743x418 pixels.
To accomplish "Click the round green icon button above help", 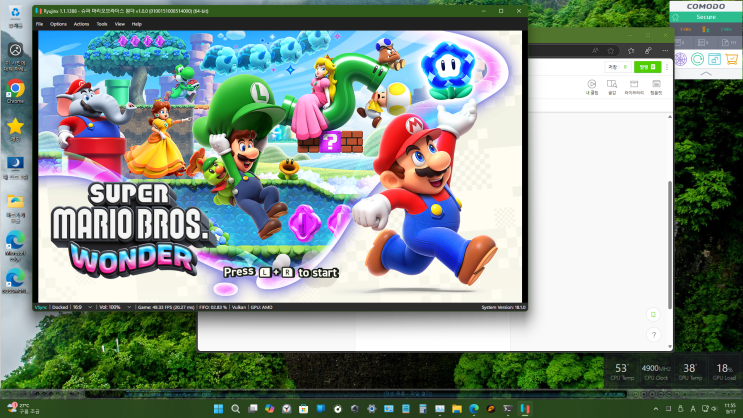I will tap(653, 315).
